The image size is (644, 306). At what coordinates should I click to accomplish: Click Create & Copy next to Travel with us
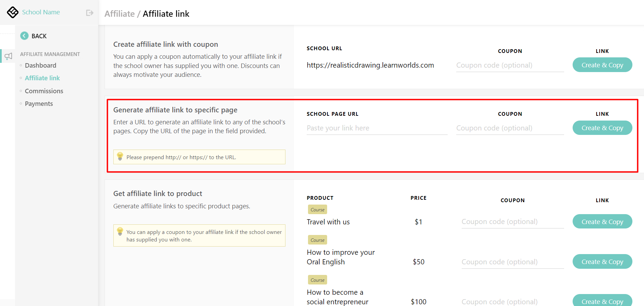coord(602,221)
